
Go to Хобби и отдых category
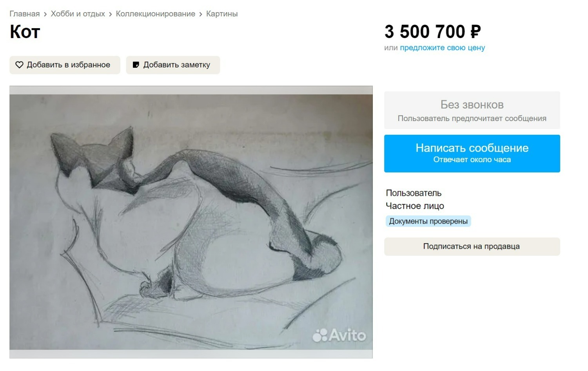click(x=78, y=14)
